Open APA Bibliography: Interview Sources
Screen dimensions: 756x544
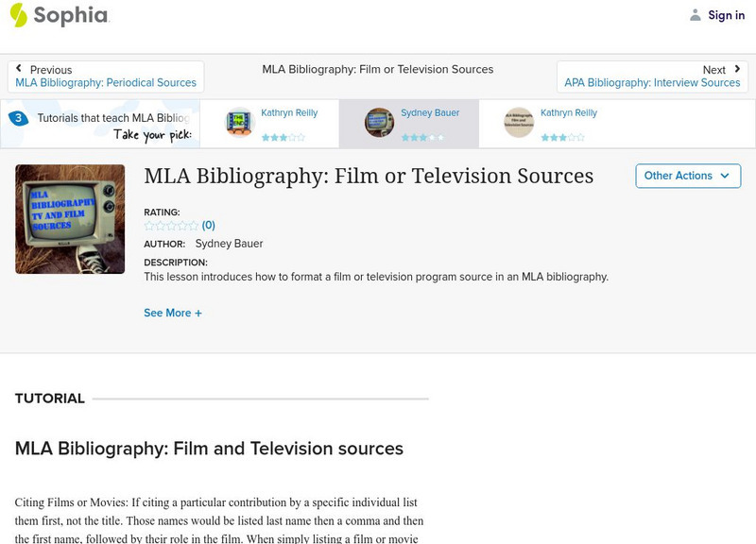pyautogui.click(x=650, y=82)
